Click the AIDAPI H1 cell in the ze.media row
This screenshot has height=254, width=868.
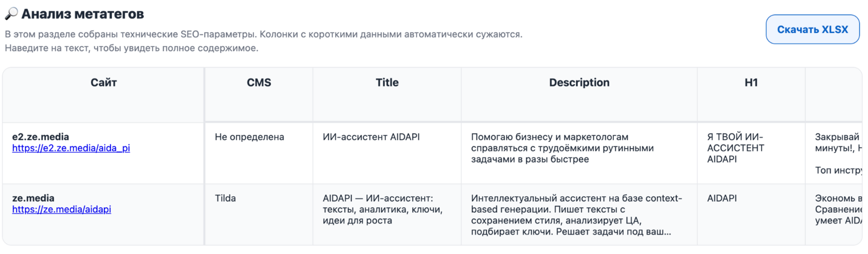tap(722, 198)
